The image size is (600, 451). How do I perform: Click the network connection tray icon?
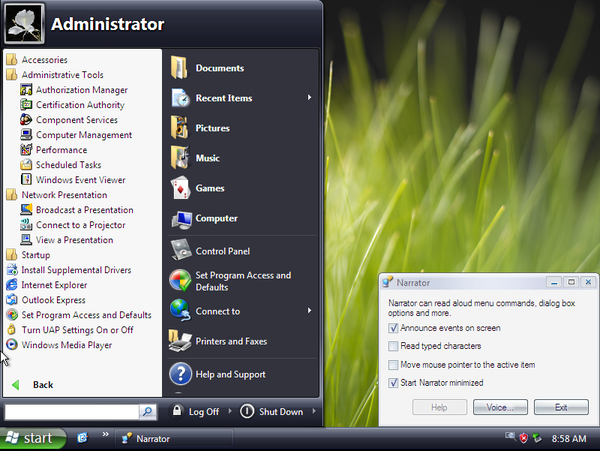537,438
